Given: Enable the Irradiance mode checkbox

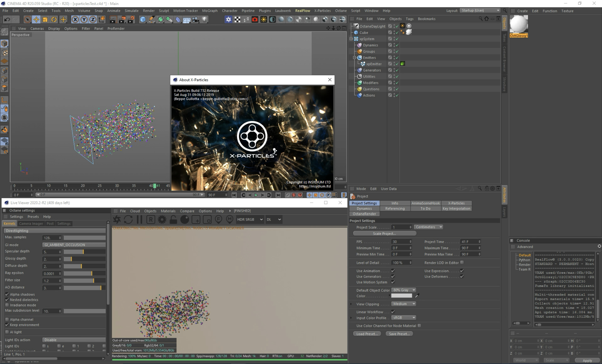Looking at the screenshot, I should point(7,305).
